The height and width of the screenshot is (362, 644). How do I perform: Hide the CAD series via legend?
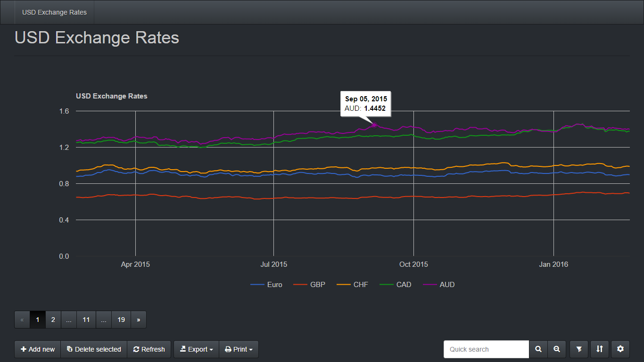pyautogui.click(x=404, y=285)
